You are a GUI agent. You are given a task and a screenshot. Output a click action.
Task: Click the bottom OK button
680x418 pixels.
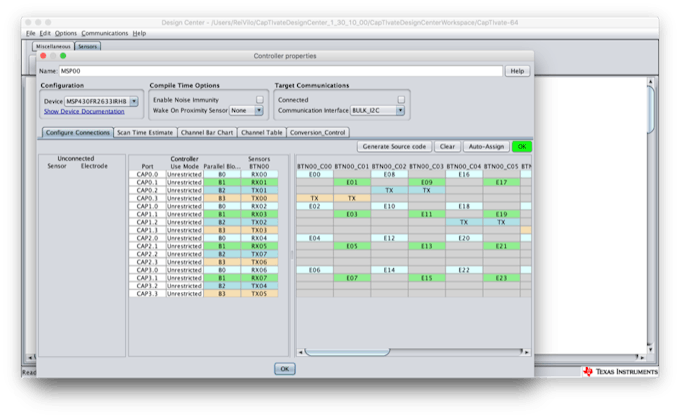click(284, 369)
